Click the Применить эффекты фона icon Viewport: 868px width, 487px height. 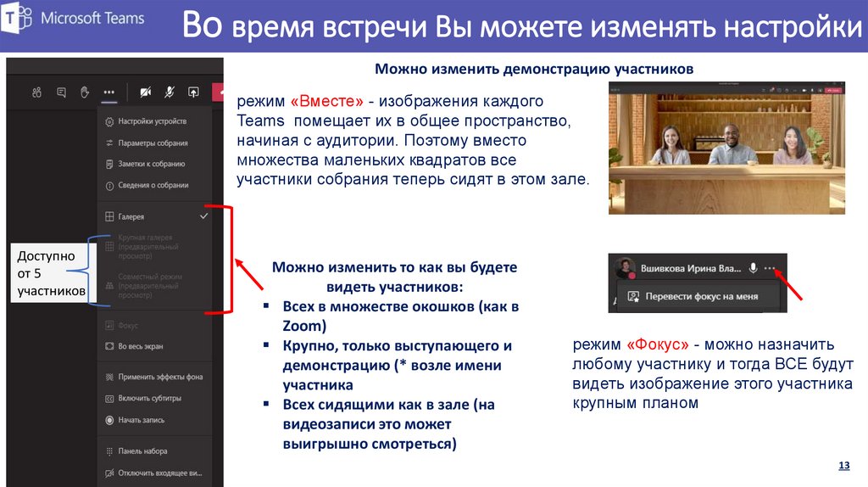coord(109,377)
